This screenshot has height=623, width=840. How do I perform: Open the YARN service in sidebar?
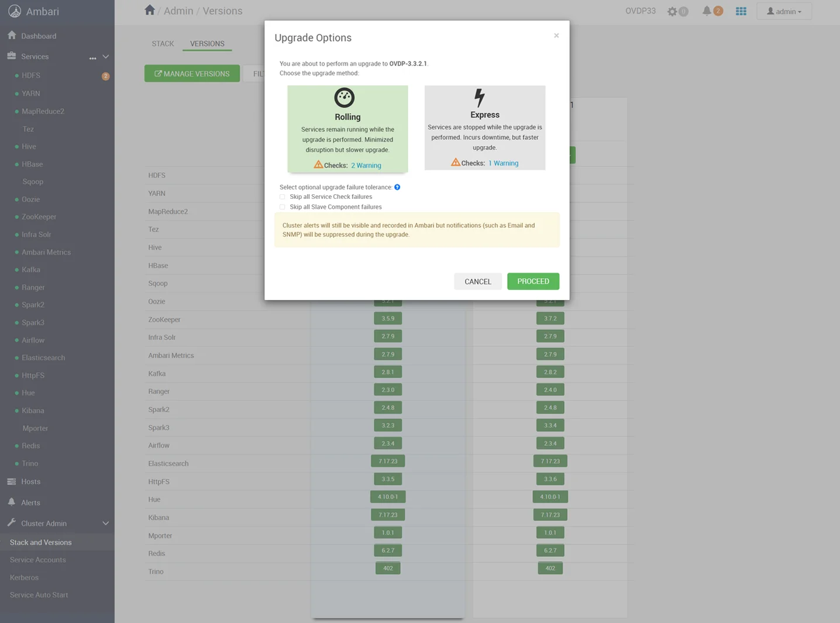point(31,94)
